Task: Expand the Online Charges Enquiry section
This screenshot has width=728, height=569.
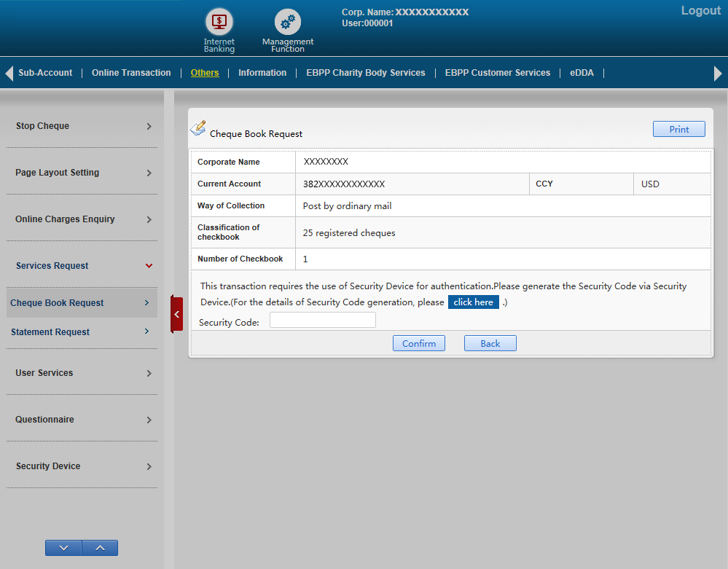Action: (82, 219)
